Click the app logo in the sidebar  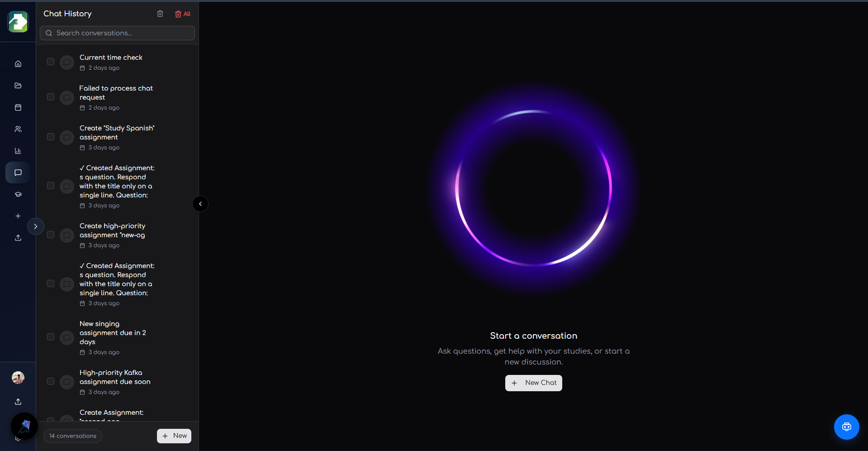[x=18, y=22]
